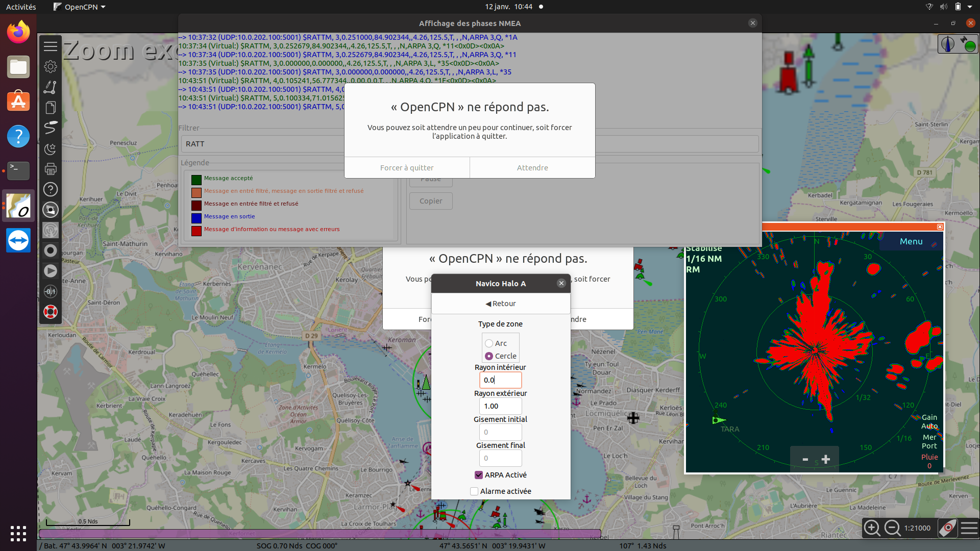Image resolution: width=980 pixels, height=551 pixels.
Task: Click the Attendre button
Action: point(532,167)
